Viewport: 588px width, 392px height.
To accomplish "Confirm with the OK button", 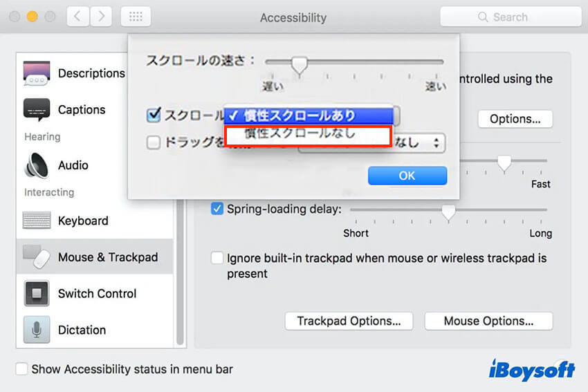I will coord(407,176).
